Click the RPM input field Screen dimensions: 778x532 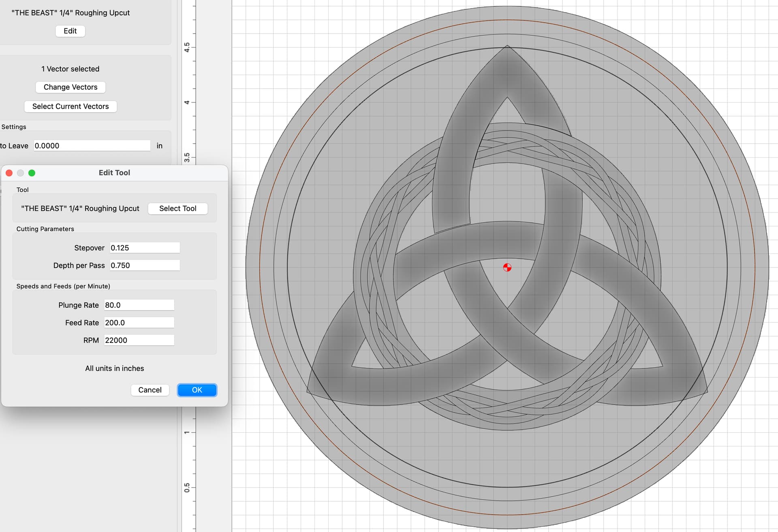click(x=139, y=340)
